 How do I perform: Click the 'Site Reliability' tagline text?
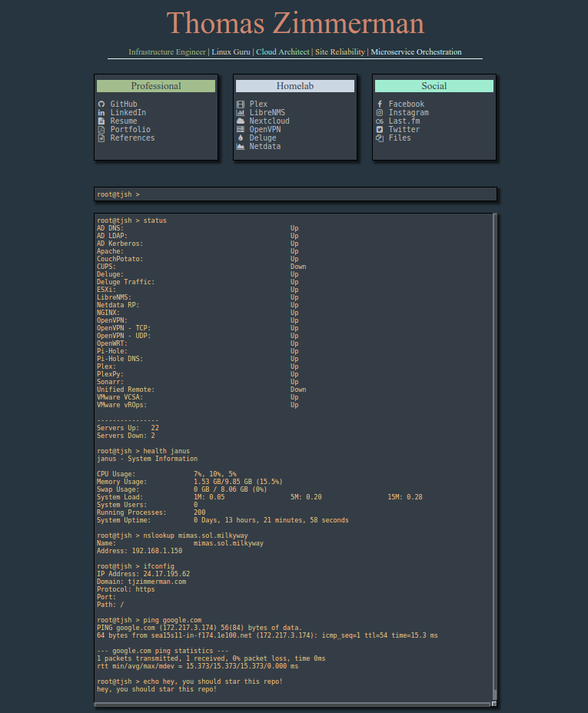341,51
